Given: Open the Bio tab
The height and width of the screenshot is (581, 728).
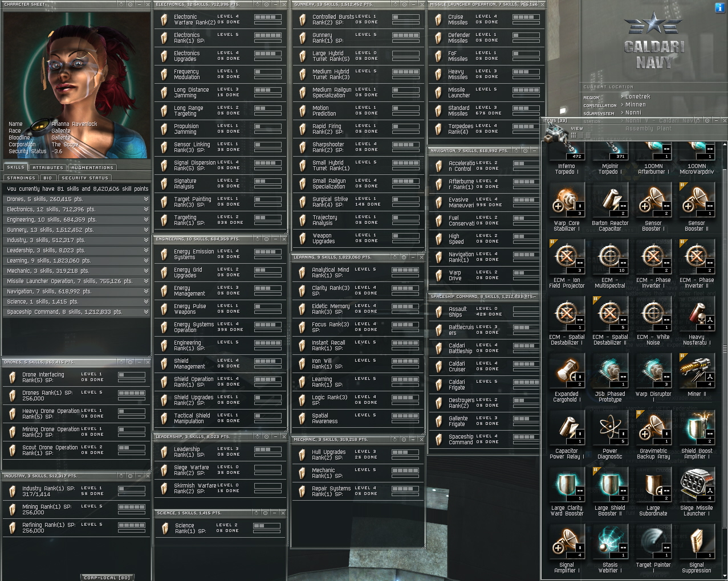Looking at the screenshot, I should point(48,178).
